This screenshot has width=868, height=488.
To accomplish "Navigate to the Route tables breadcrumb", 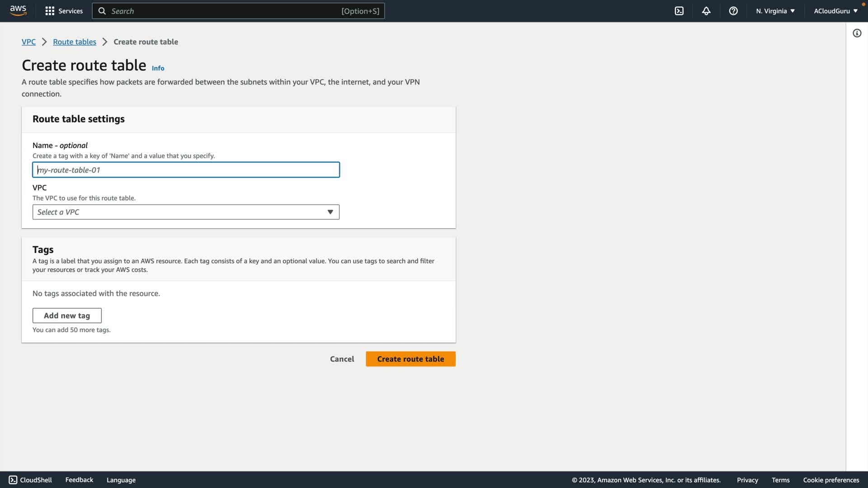I will coord(75,42).
